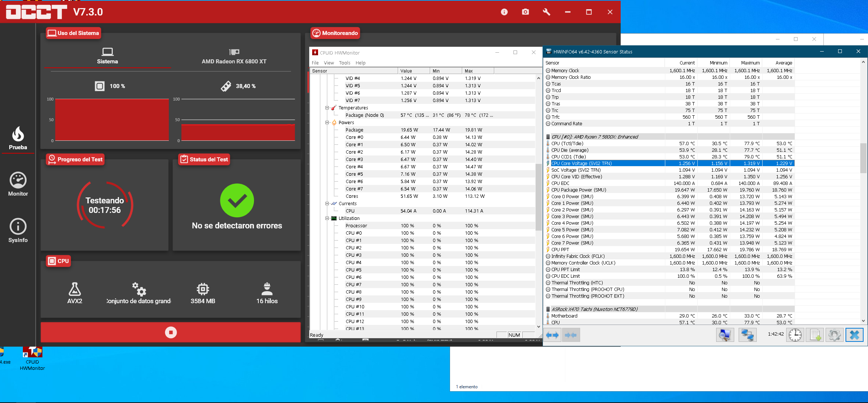
Task: Sort by the HWiNFO Average column header
Action: tap(778, 63)
